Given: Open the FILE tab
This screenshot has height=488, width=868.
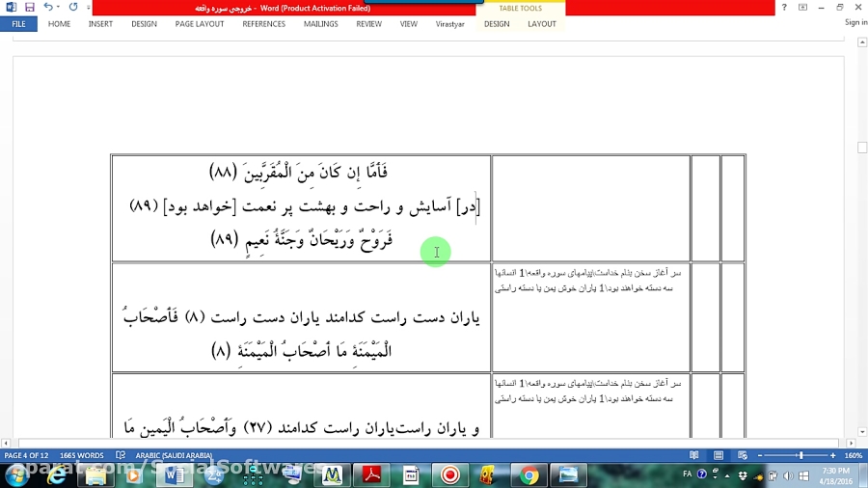Looking at the screenshot, I should click(x=19, y=24).
